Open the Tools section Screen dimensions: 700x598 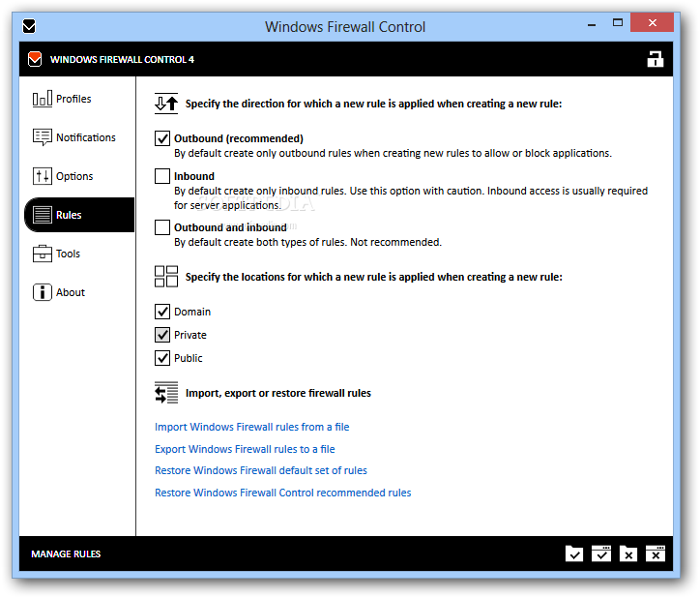(56, 254)
